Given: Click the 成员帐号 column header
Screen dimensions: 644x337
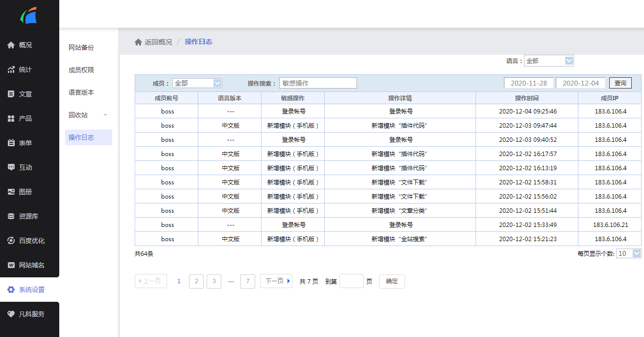Looking at the screenshot, I should coord(167,98).
